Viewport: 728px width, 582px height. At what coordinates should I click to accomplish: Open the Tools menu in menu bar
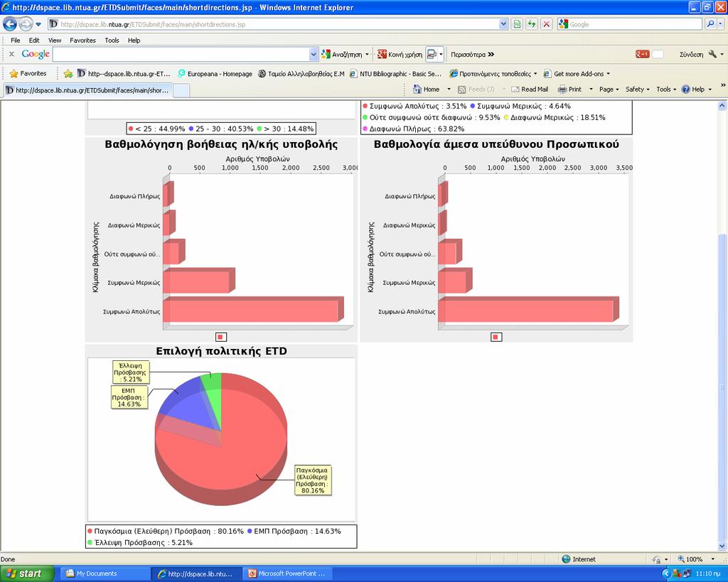point(112,41)
